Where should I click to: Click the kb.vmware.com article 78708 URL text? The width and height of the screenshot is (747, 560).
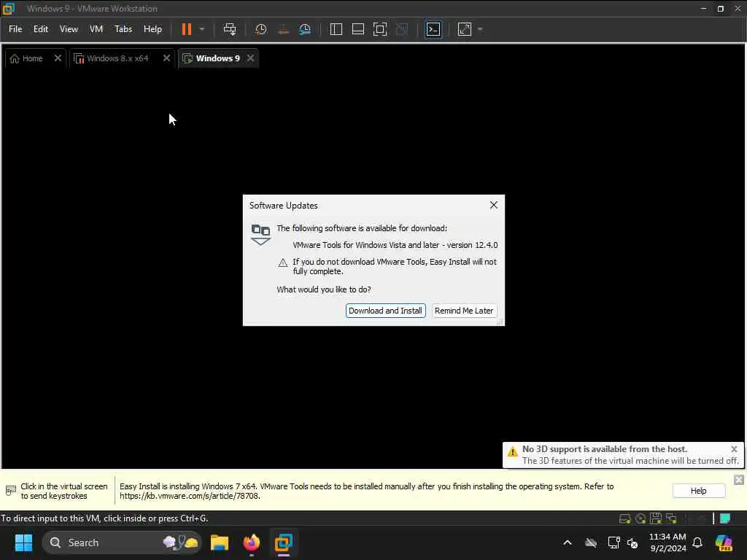click(190, 496)
